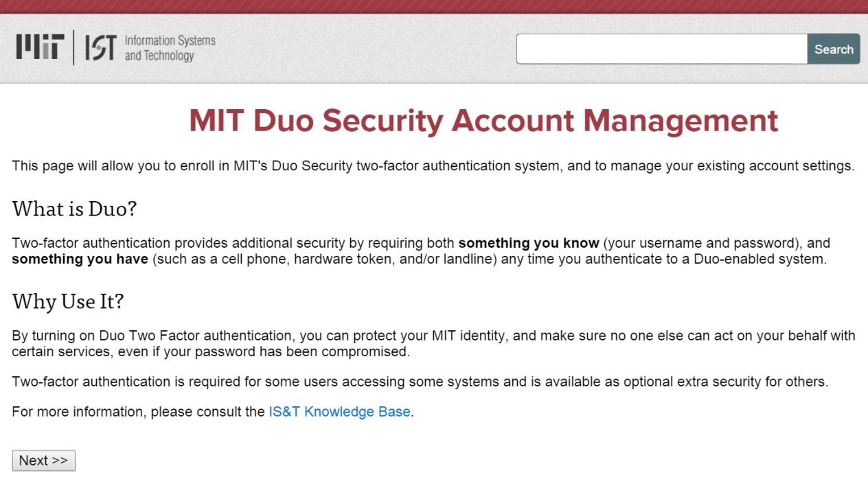Click the IST logo mark
The width and height of the screenshot is (868, 486).
[100, 48]
